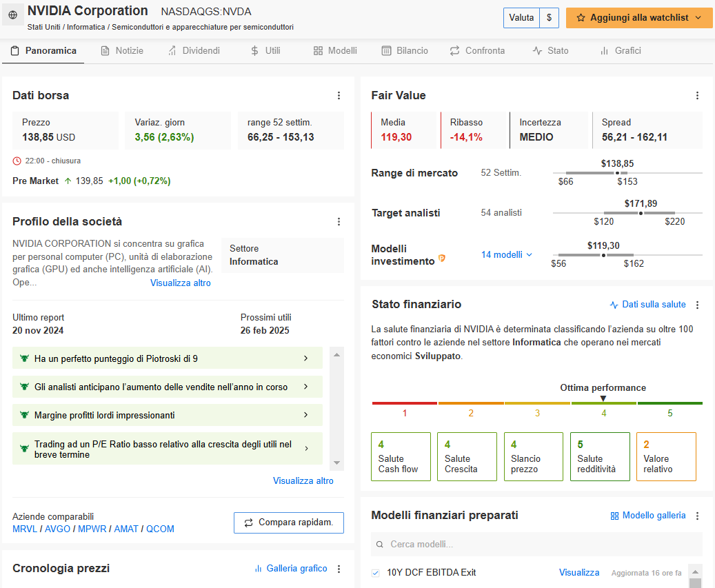Go to the Utili tab

(x=265, y=50)
